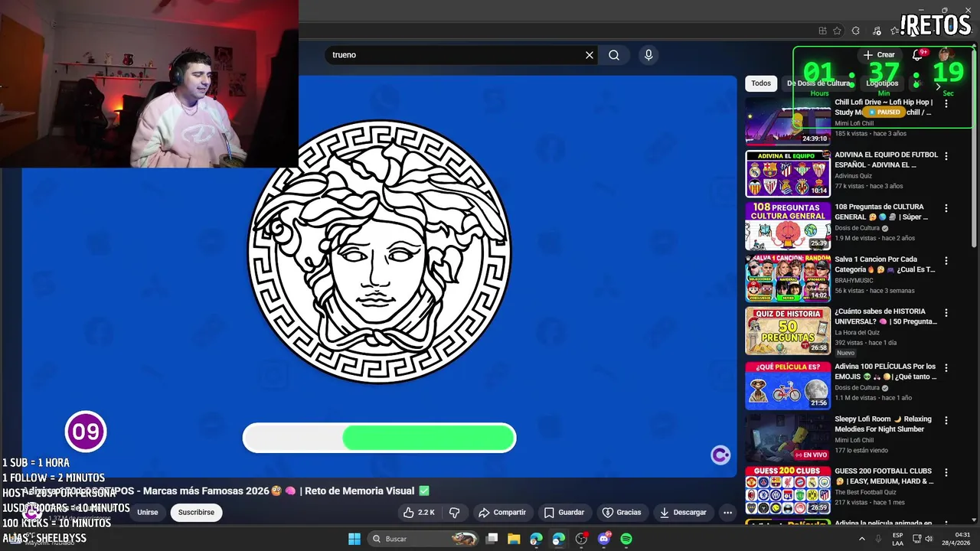
Task: Select the Logotipos filter chip
Action: pyautogui.click(x=882, y=83)
